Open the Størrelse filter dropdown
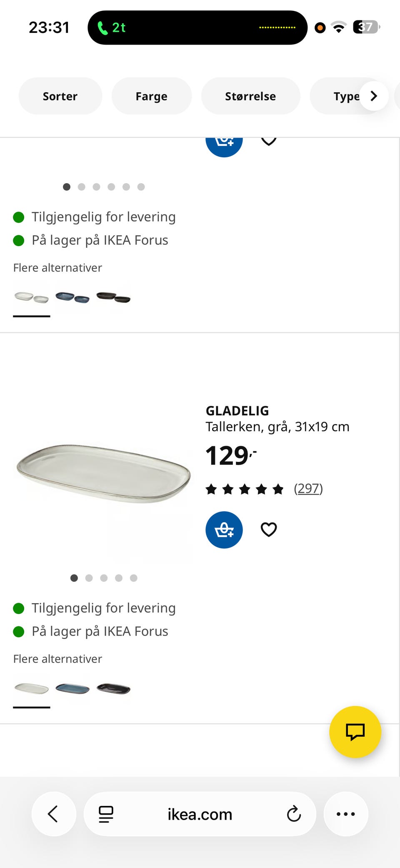400x868 pixels. tap(250, 96)
